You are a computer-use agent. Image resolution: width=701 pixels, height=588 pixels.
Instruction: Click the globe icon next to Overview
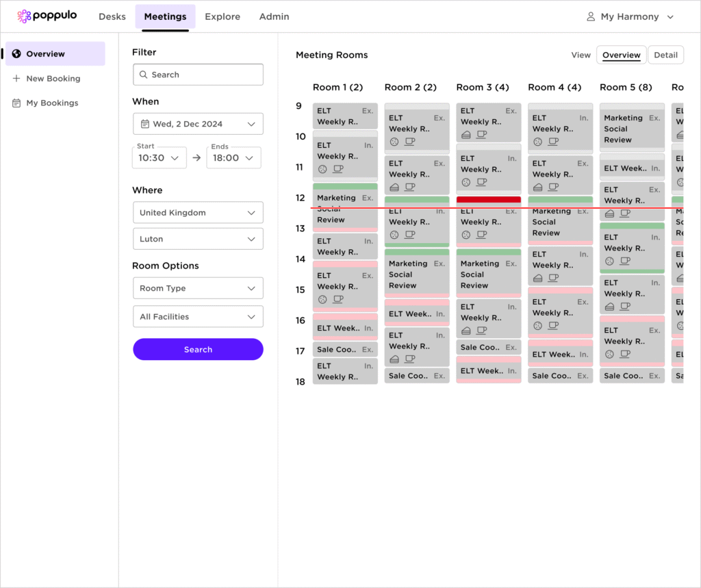click(16, 54)
